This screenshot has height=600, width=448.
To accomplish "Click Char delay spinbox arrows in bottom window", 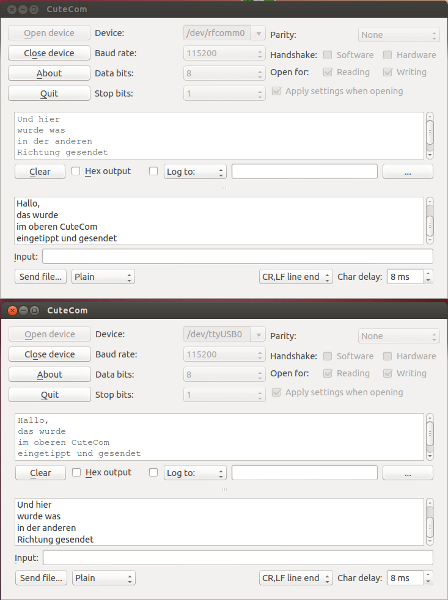I will click(428, 578).
